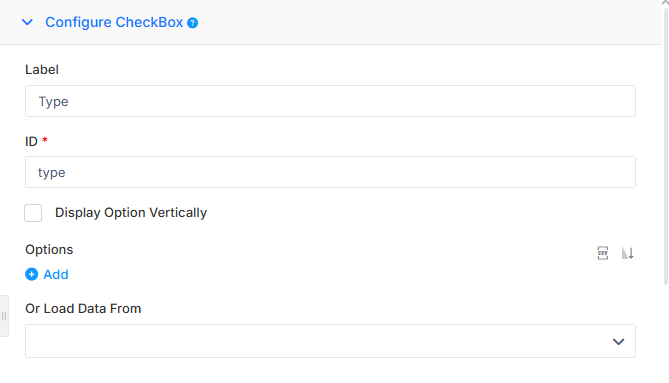Click the vertical scrollbar thumb
This screenshot has height=383, width=669.
pyautogui.click(x=666, y=145)
